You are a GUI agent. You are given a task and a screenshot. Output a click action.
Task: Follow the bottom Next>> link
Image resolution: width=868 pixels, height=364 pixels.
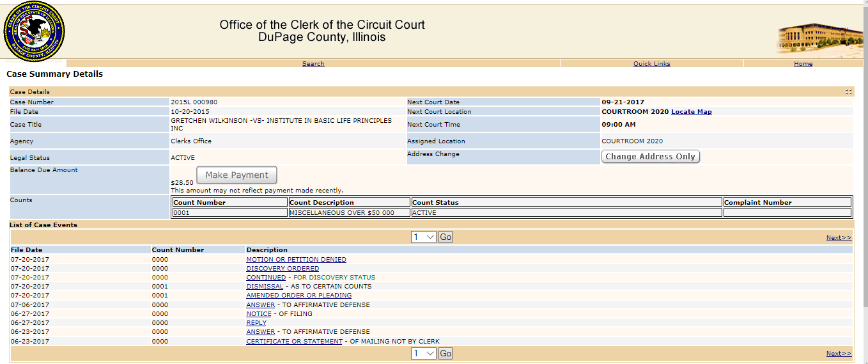(x=839, y=354)
